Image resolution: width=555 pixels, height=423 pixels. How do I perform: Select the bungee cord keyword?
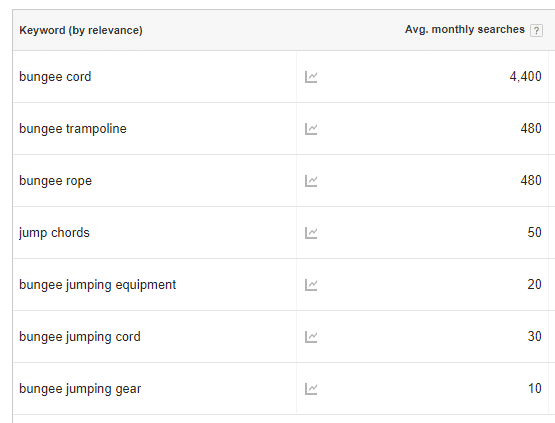(55, 77)
